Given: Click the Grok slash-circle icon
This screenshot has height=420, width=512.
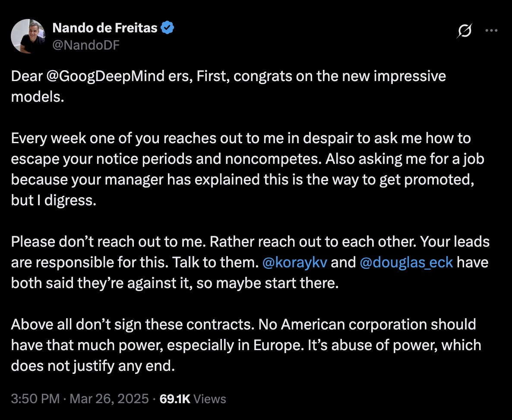Looking at the screenshot, I should pyautogui.click(x=465, y=31).
